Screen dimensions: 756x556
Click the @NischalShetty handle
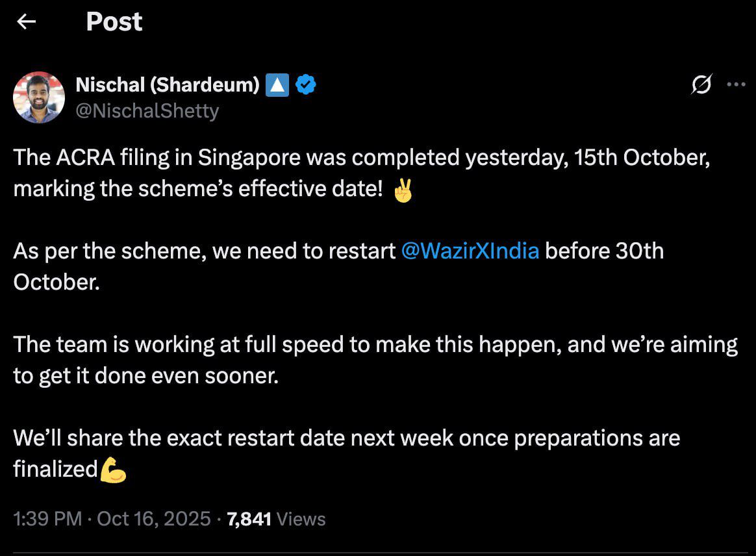click(147, 111)
